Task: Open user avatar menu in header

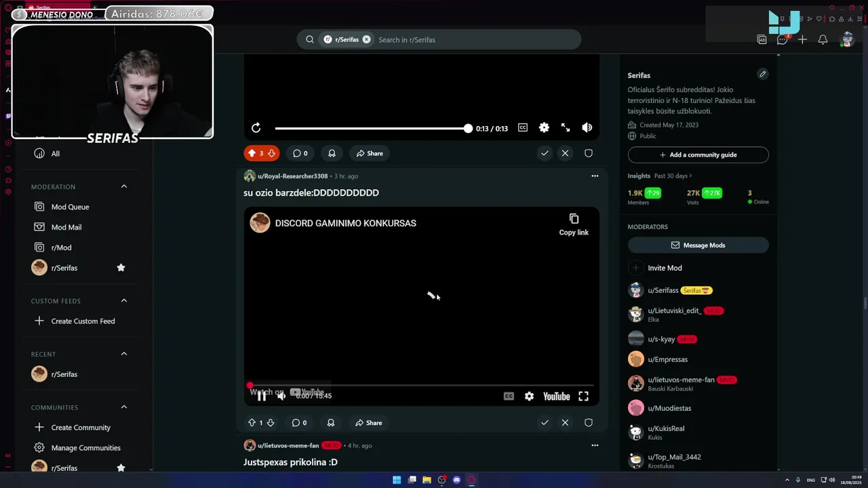Action: [846, 39]
